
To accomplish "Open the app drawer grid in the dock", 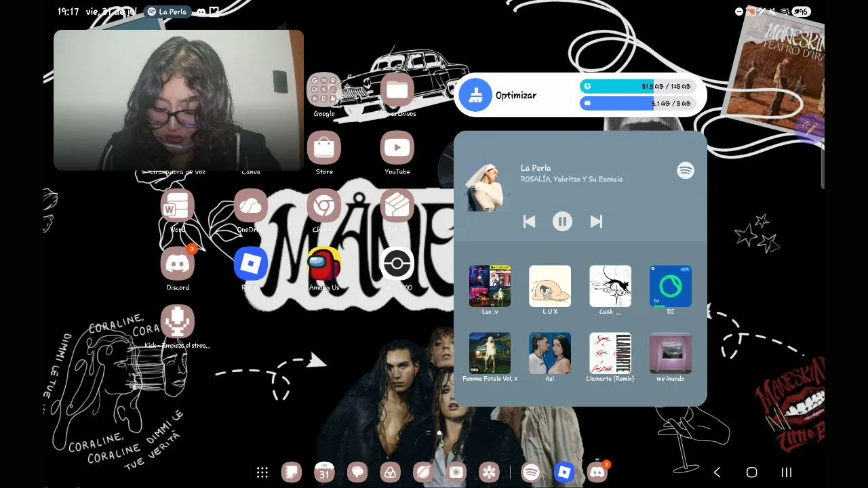I will coord(262,472).
